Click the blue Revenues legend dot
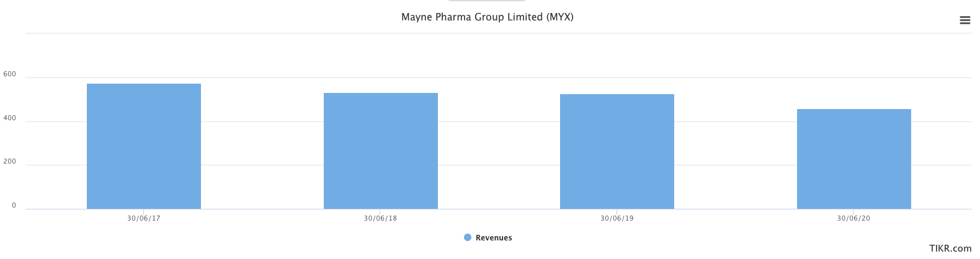 [x=468, y=237]
